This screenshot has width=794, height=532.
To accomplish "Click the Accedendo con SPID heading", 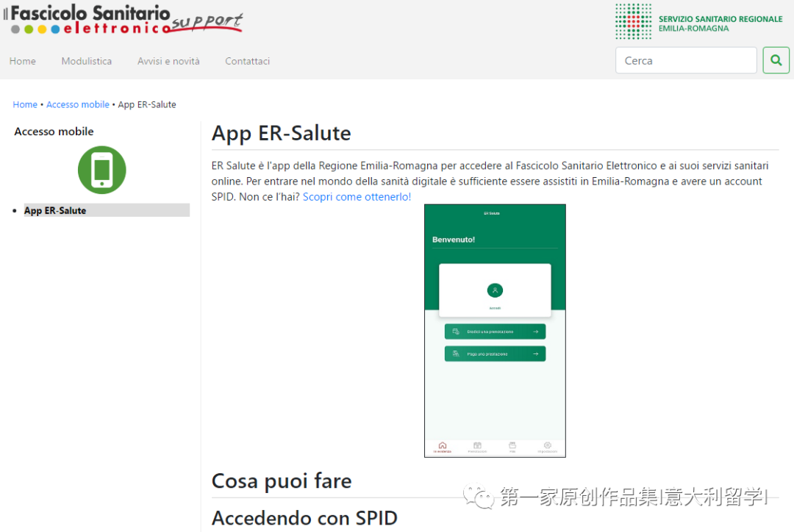I will [x=304, y=518].
